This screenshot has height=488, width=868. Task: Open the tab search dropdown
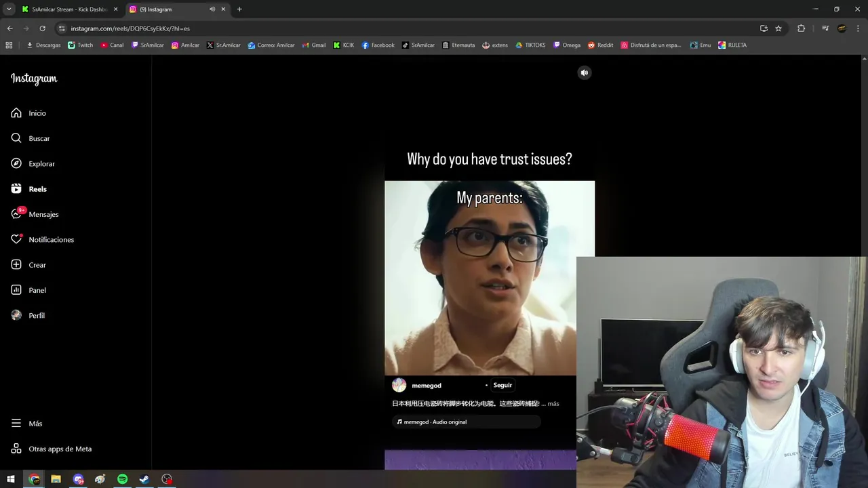9,9
